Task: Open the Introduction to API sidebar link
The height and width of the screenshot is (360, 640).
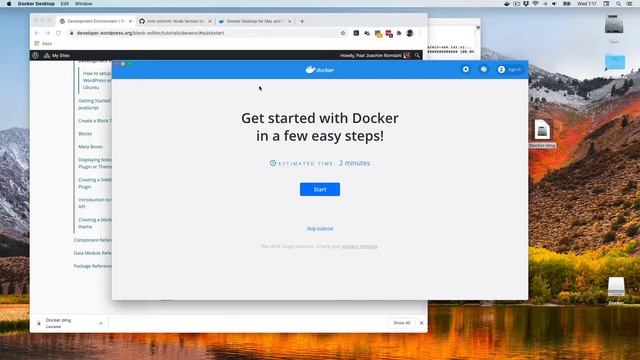Action: click(x=94, y=203)
